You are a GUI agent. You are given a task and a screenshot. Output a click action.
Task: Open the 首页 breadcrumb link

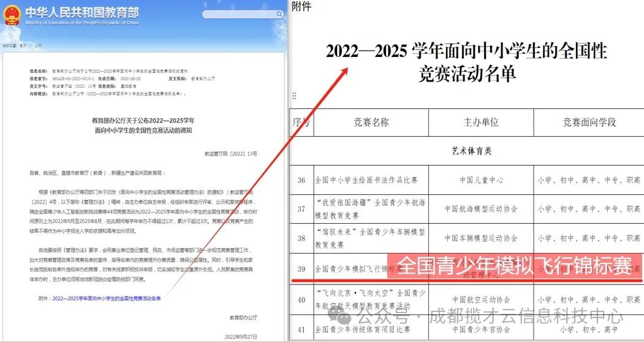click(23, 45)
